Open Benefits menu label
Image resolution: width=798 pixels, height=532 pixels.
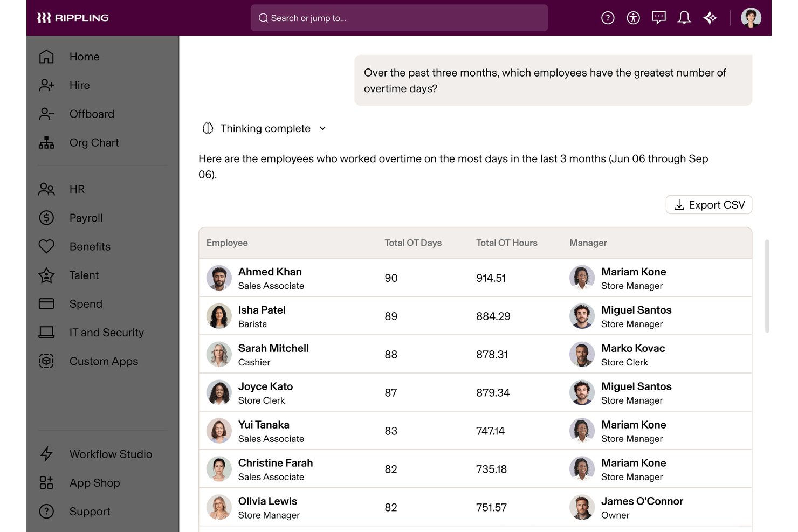(x=90, y=246)
